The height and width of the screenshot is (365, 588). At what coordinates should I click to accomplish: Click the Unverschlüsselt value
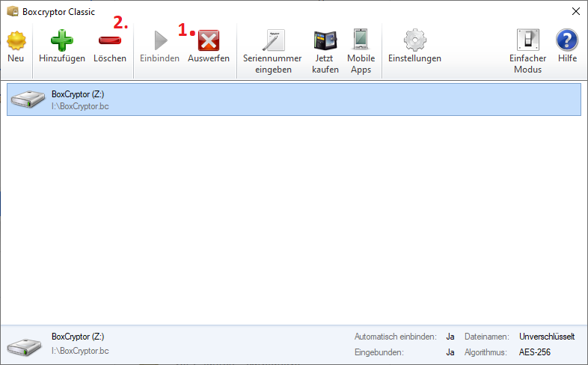(x=547, y=337)
